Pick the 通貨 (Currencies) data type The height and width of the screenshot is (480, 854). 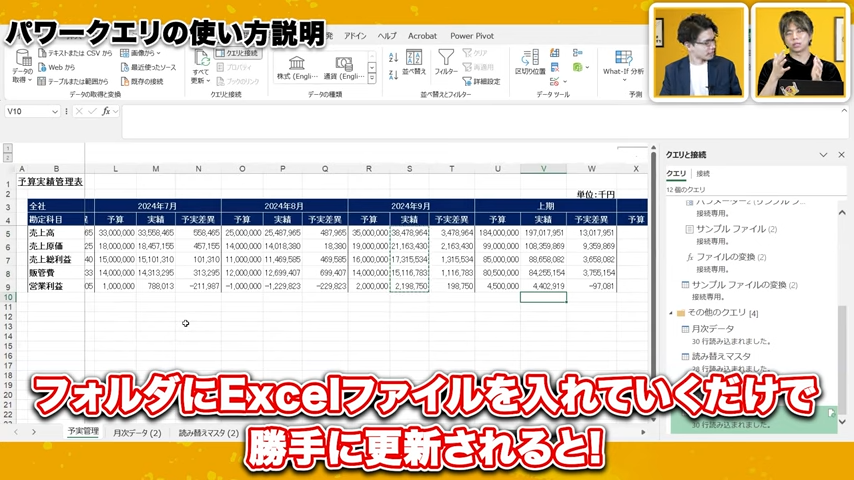[x=344, y=68]
